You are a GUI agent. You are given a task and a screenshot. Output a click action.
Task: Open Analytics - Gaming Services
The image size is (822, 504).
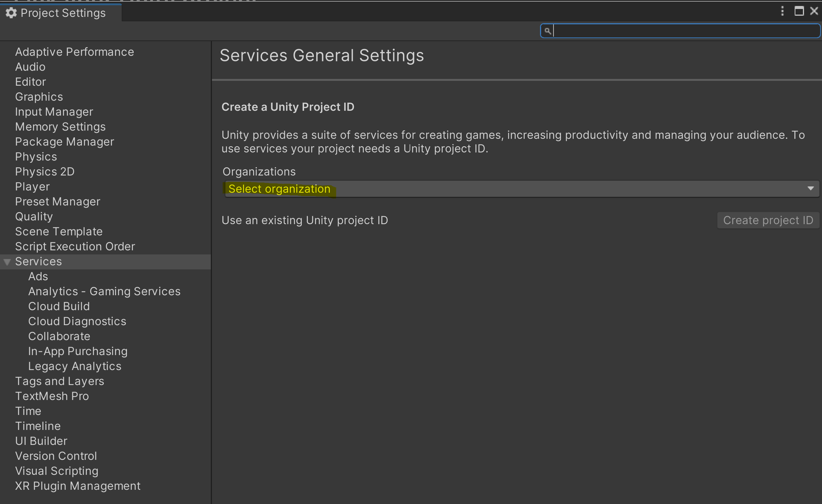click(104, 291)
